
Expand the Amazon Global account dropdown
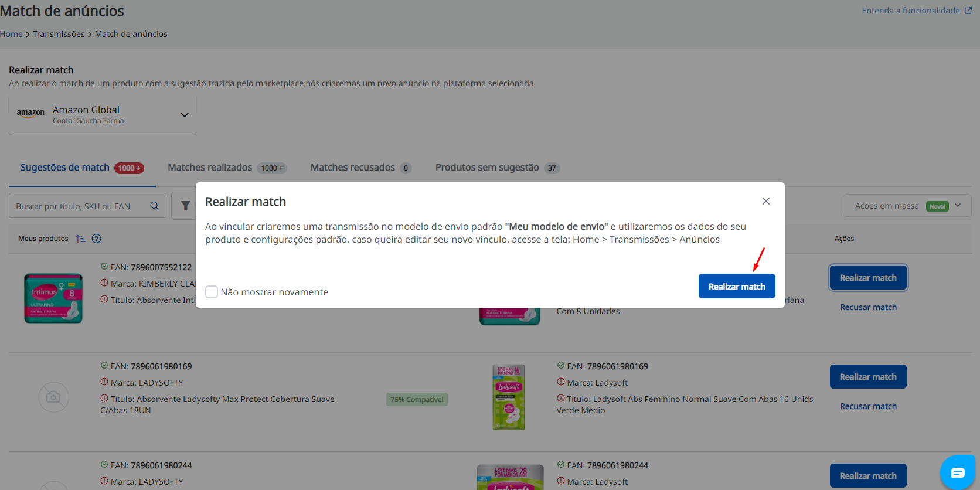coord(185,114)
